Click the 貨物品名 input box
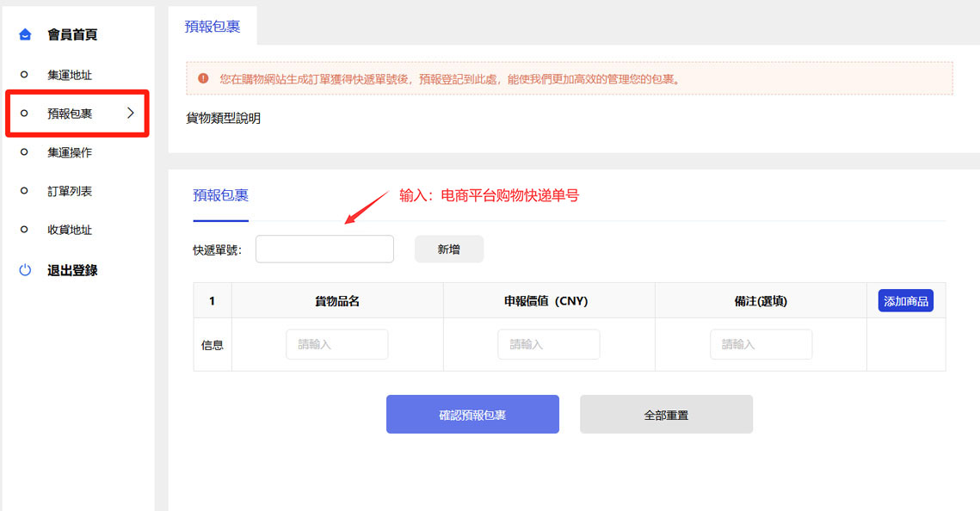The width and height of the screenshot is (980, 511). [336, 344]
